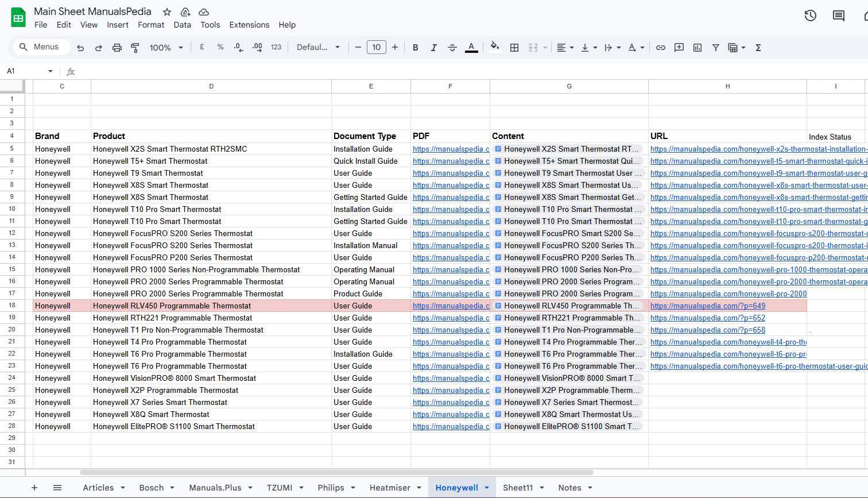Increase font size with plus
Image resolution: width=868 pixels, height=498 pixels.
[395, 48]
